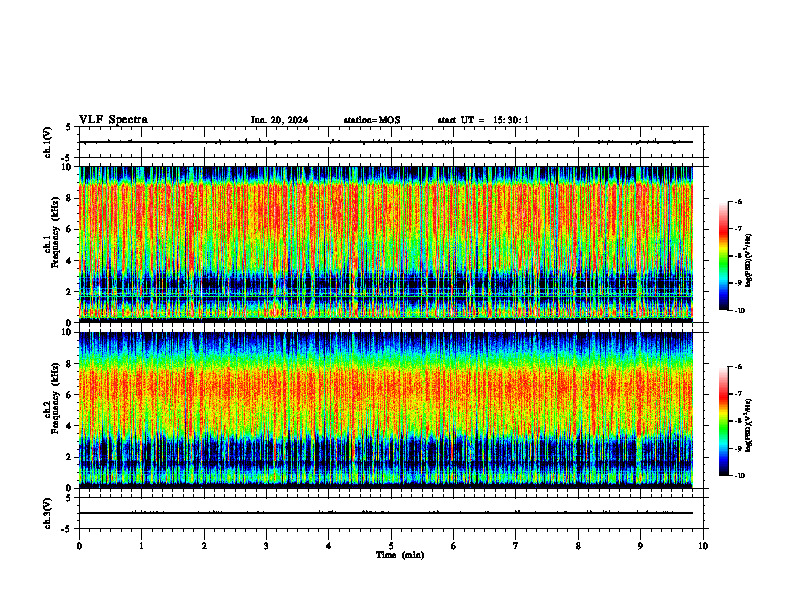Click the ch.1 PSD color bar
This screenshot has height=612, width=792.
coord(723,256)
